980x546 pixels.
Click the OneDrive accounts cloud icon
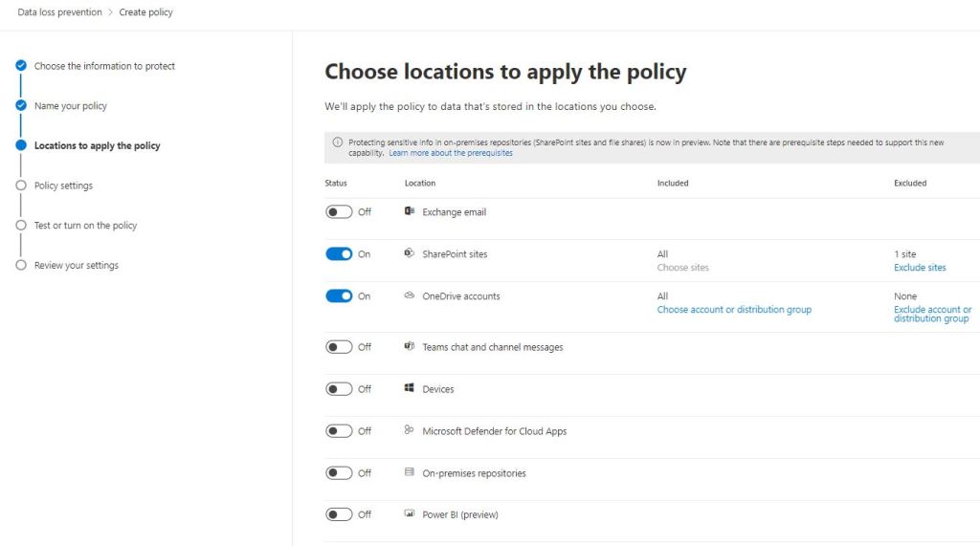[x=410, y=295]
